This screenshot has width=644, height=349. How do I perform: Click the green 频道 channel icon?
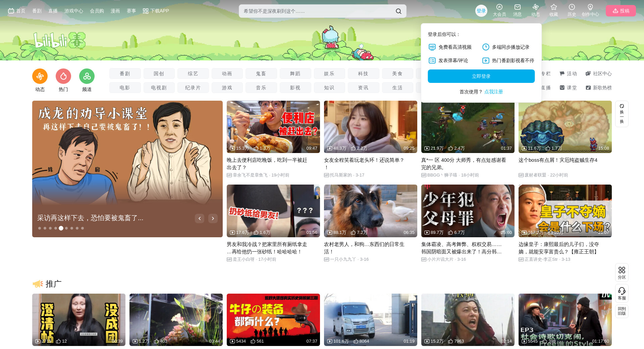[x=87, y=77]
